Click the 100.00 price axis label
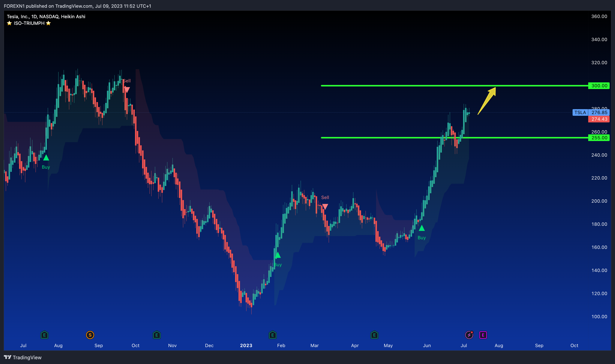This screenshot has width=615, height=364. pyautogui.click(x=599, y=316)
